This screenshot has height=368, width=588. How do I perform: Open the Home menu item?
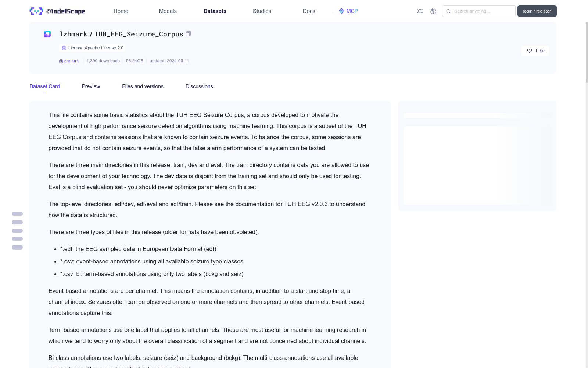[x=121, y=11]
